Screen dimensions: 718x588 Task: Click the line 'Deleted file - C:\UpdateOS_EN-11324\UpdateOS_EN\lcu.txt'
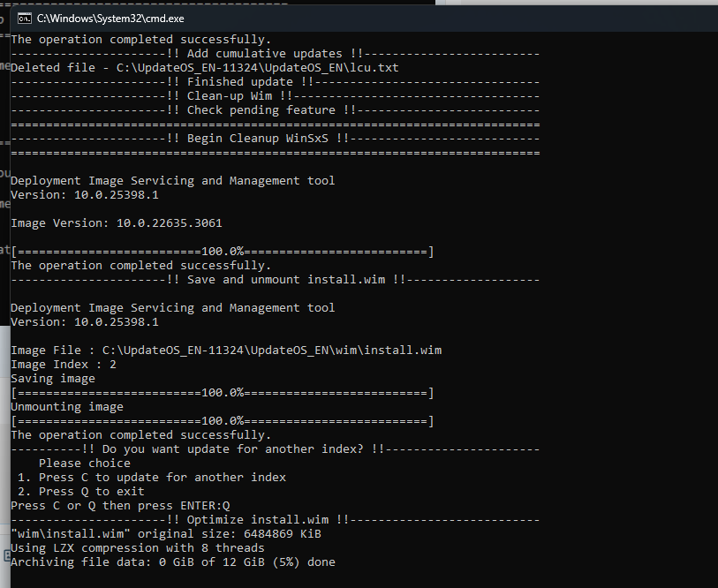pyautogui.click(x=205, y=68)
